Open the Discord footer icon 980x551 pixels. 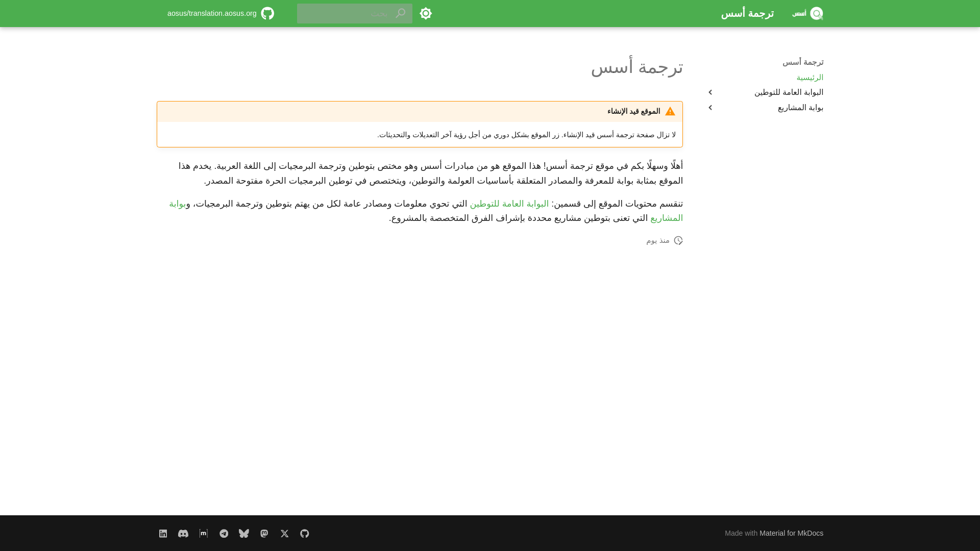pyautogui.click(x=183, y=533)
